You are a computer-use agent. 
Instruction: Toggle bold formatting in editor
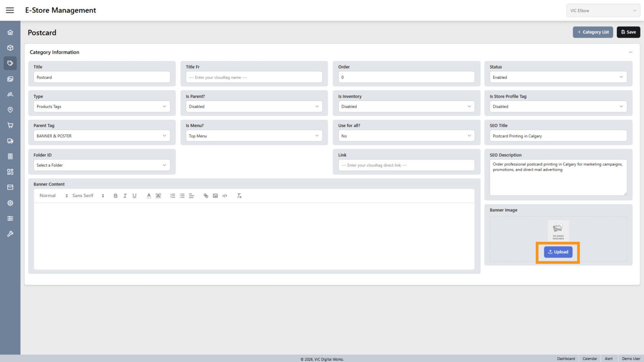pos(115,196)
